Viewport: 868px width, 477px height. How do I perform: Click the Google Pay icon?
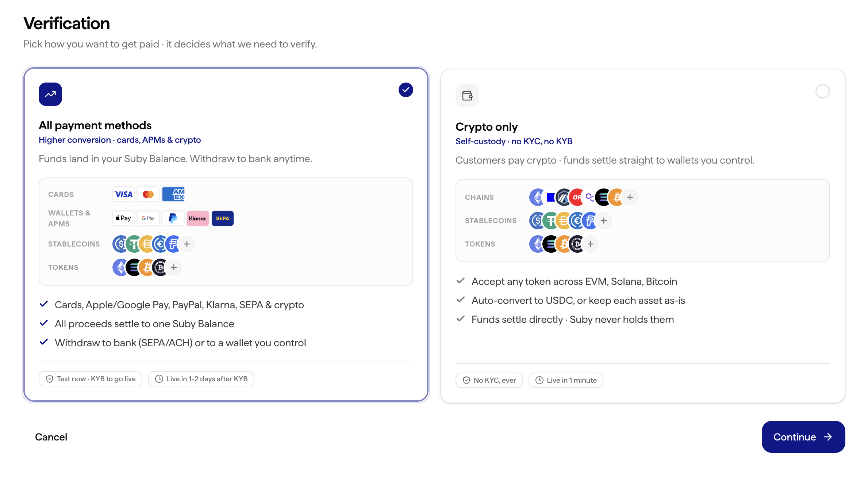(148, 218)
